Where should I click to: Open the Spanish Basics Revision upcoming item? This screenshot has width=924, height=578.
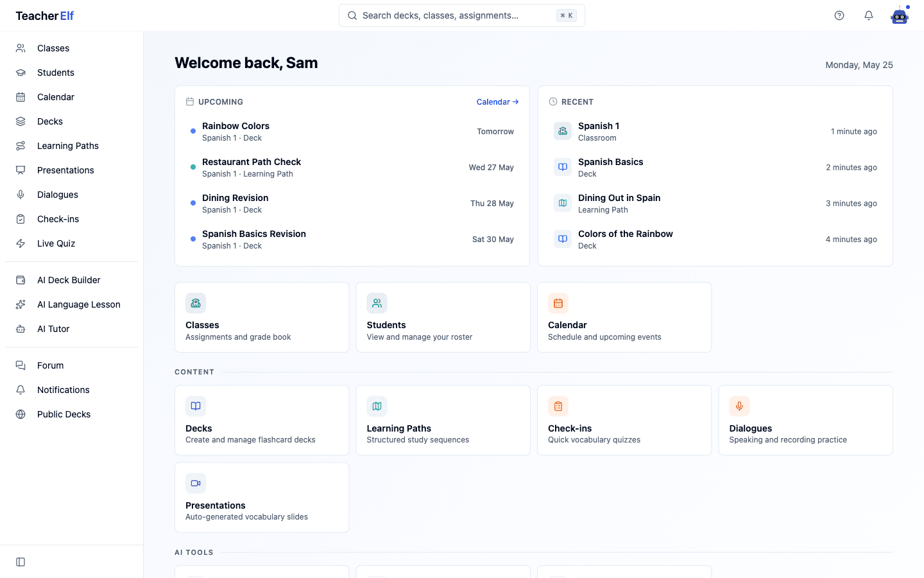click(x=352, y=239)
